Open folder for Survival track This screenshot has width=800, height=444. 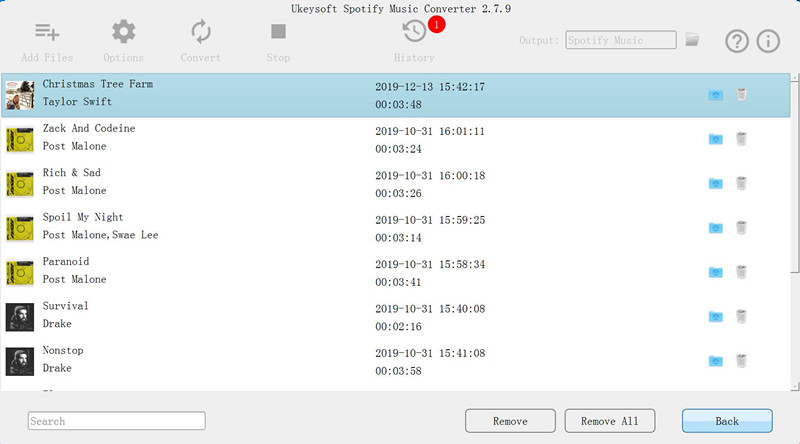click(715, 317)
